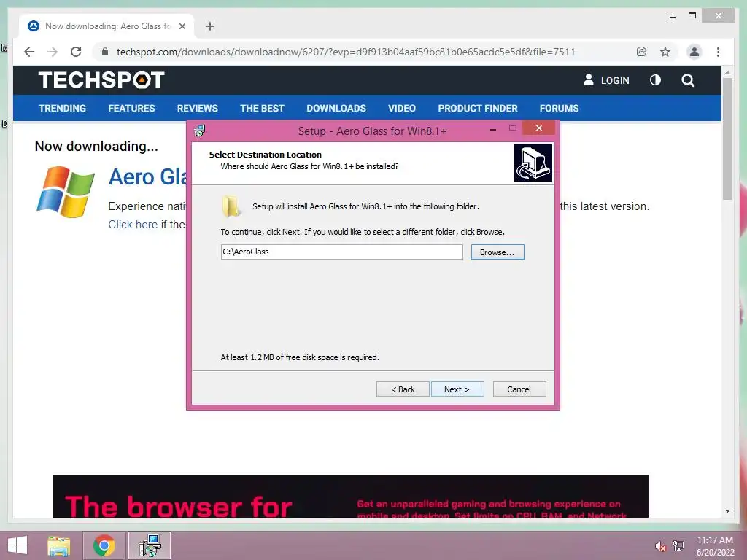The width and height of the screenshot is (747, 560).
Task: Click the Chrome back arrow
Action: [29, 52]
